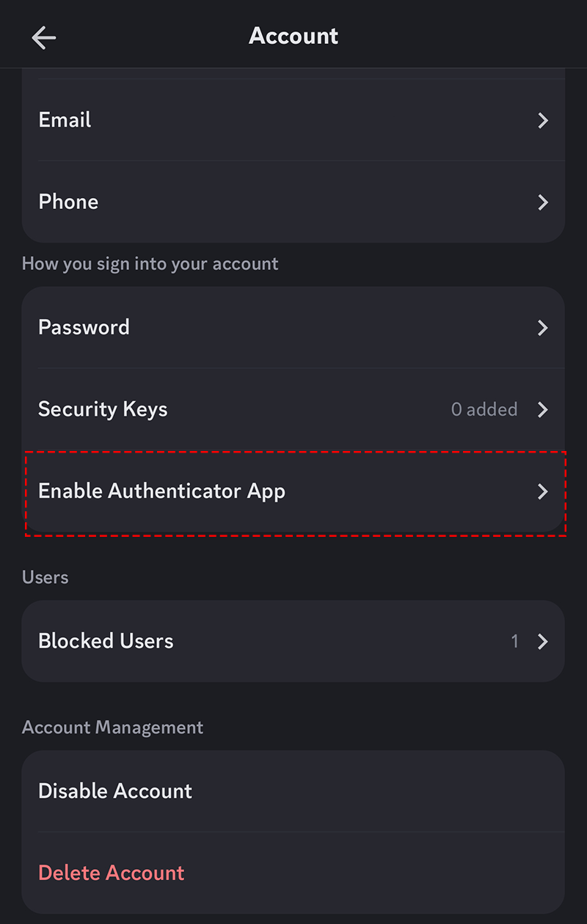Screen dimensions: 587x924
Task: Delete your account
Action: pos(293,873)
